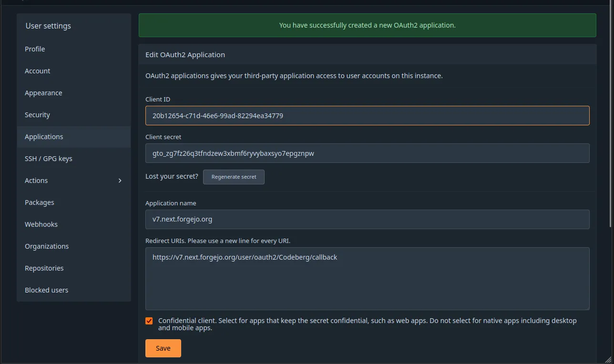The height and width of the screenshot is (364, 614).
Task: Click inside the Client secret field
Action: click(367, 153)
